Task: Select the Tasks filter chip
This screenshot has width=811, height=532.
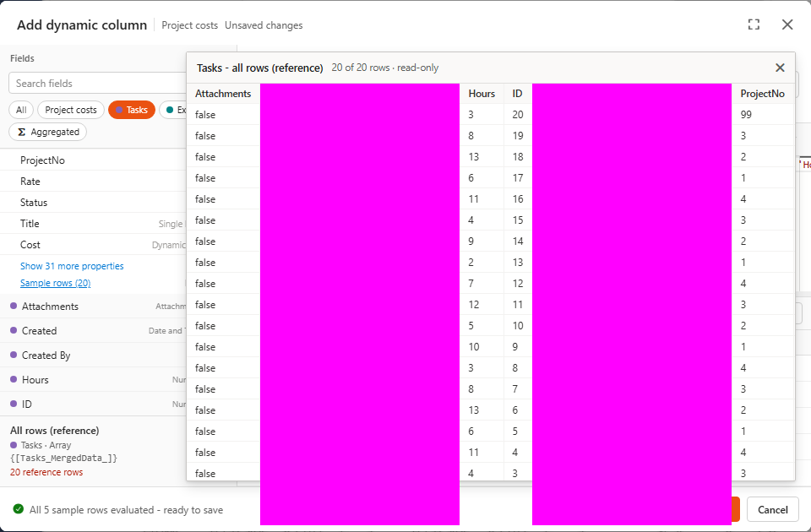Action: click(132, 110)
